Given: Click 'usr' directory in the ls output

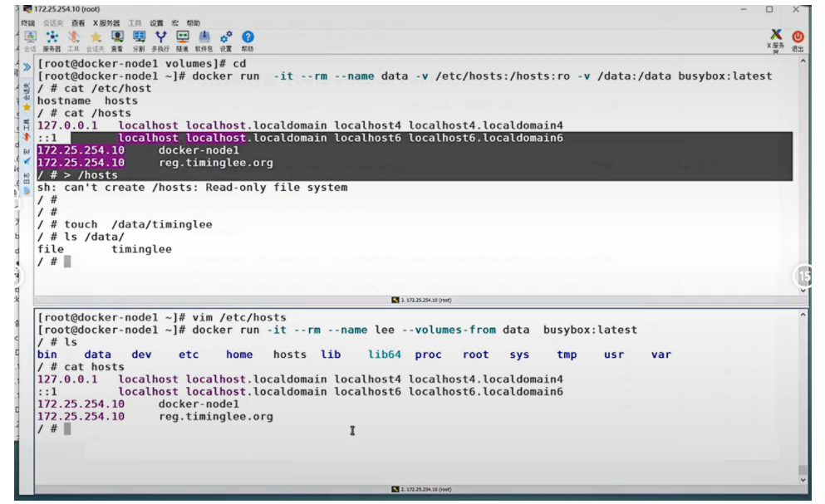Looking at the screenshot, I should (614, 355).
